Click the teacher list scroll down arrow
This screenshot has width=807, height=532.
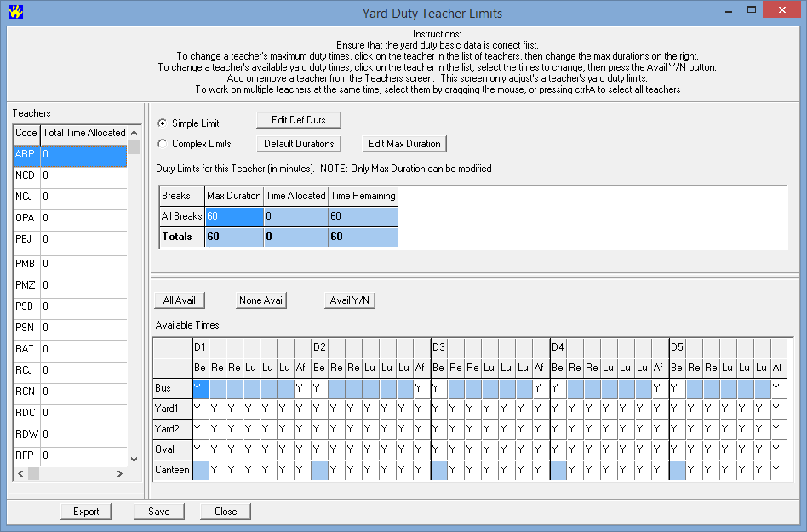(x=134, y=460)
